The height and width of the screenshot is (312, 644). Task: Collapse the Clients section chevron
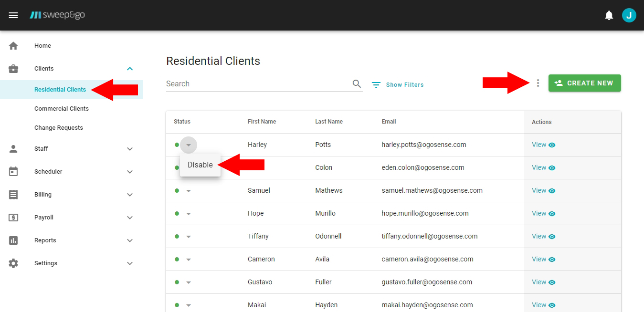click(129, 68)
